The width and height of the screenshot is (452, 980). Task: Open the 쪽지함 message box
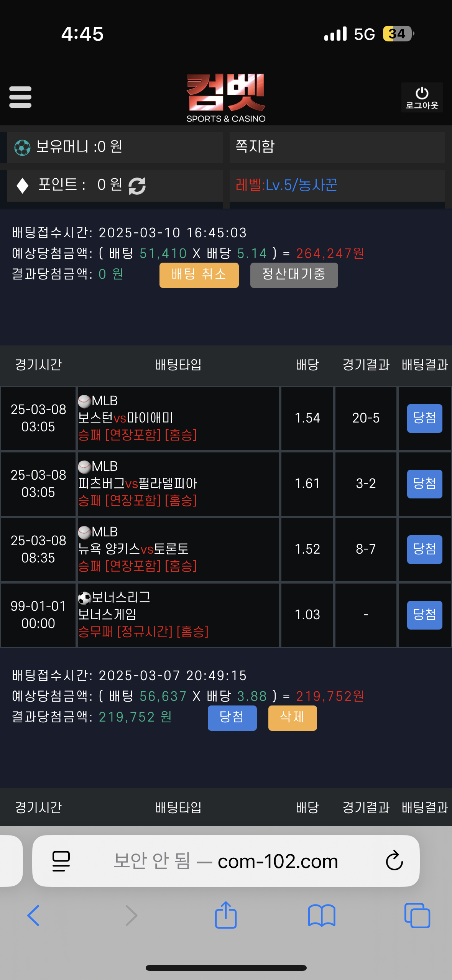click(337, 147)
